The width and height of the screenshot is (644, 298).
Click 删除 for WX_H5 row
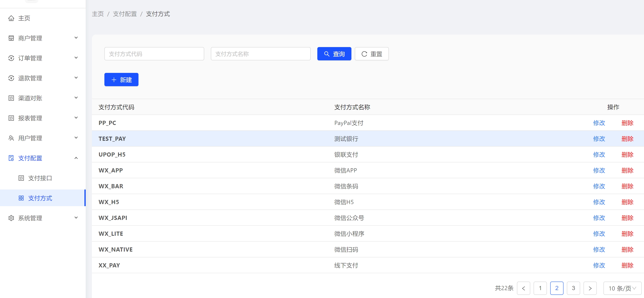pos(627,202)
